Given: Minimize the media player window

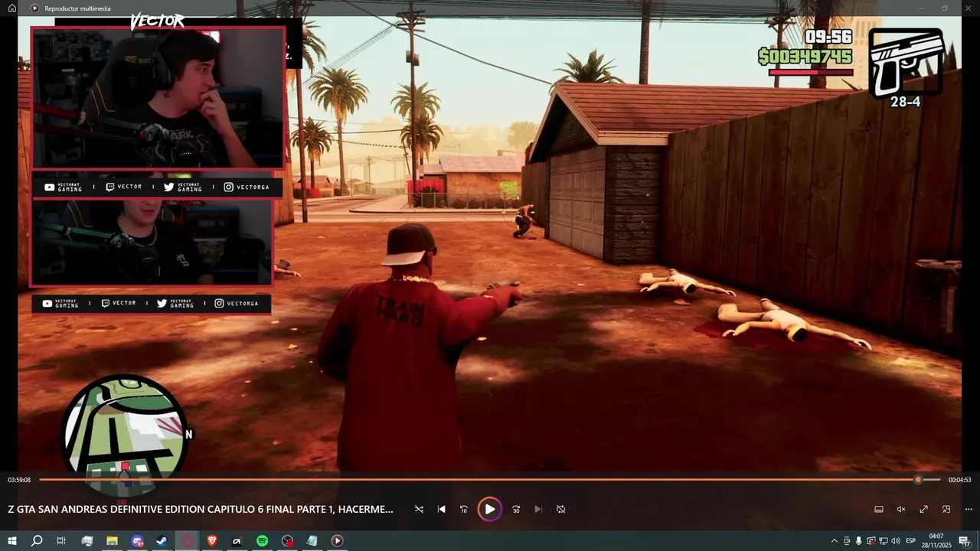Looking at the screenshot, I should click(x=922, y=8).
